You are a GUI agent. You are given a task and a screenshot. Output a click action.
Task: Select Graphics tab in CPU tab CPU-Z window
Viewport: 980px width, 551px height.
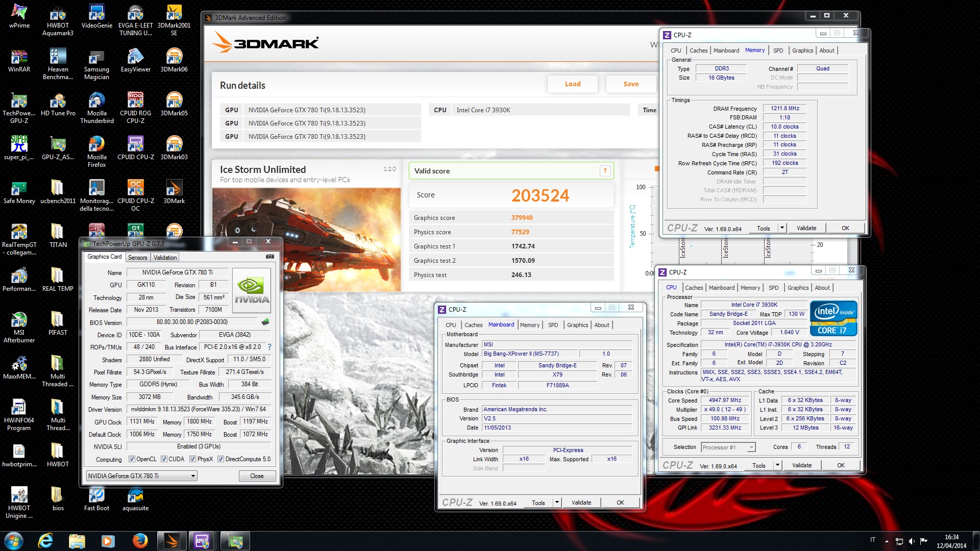pyautogui.click(x=798, y=288)
